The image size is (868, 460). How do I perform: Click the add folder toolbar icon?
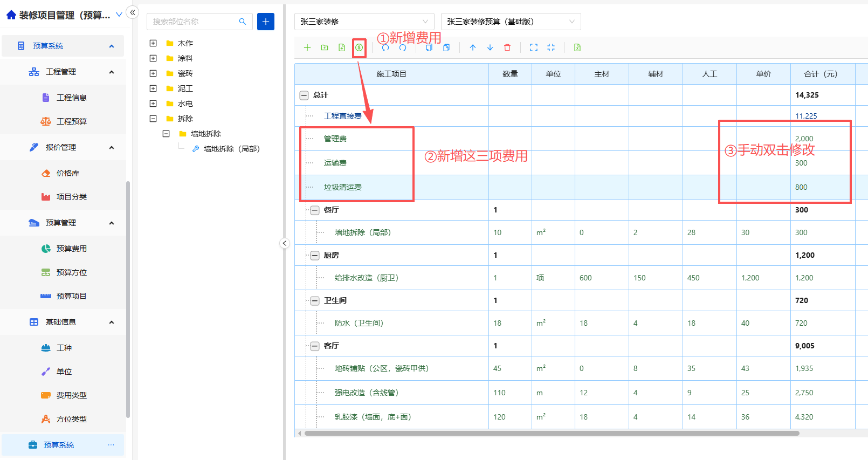(x=325, y=47)
